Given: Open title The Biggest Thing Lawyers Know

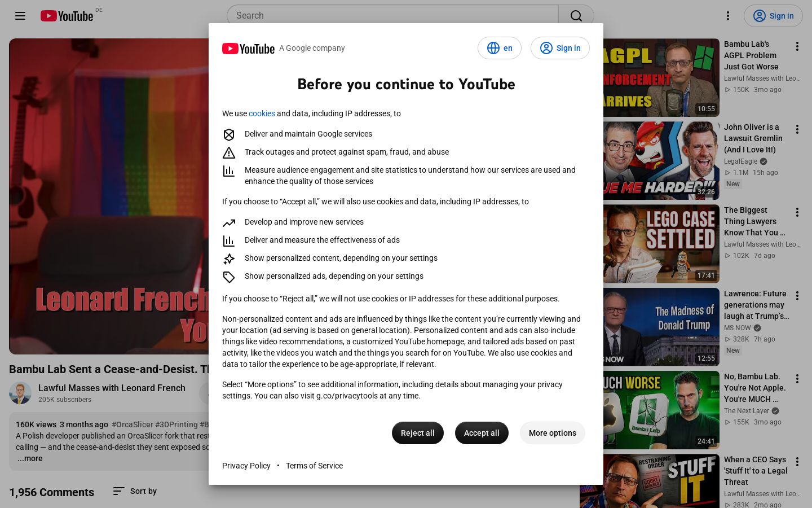Looking at the screenshot, I should [x=754, y=221].
